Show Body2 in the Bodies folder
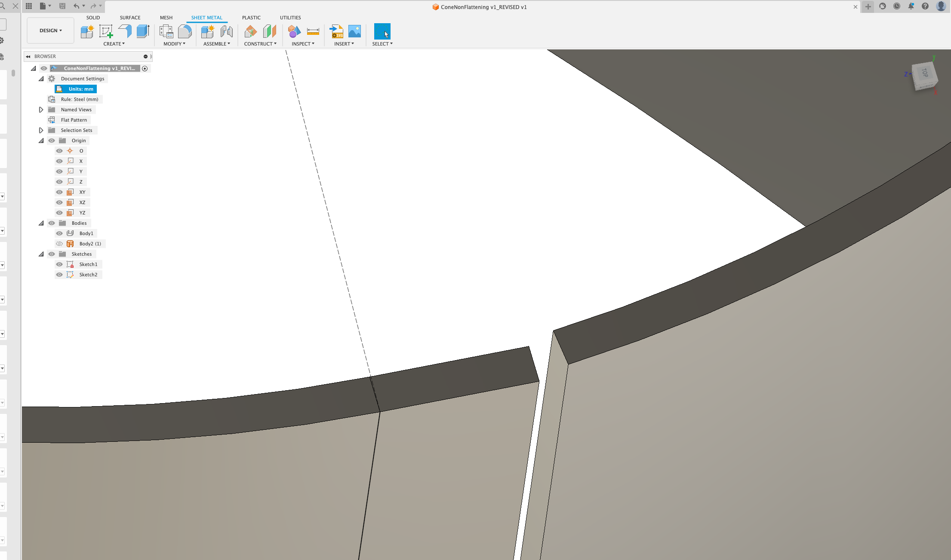 click(x=59, y=243)
